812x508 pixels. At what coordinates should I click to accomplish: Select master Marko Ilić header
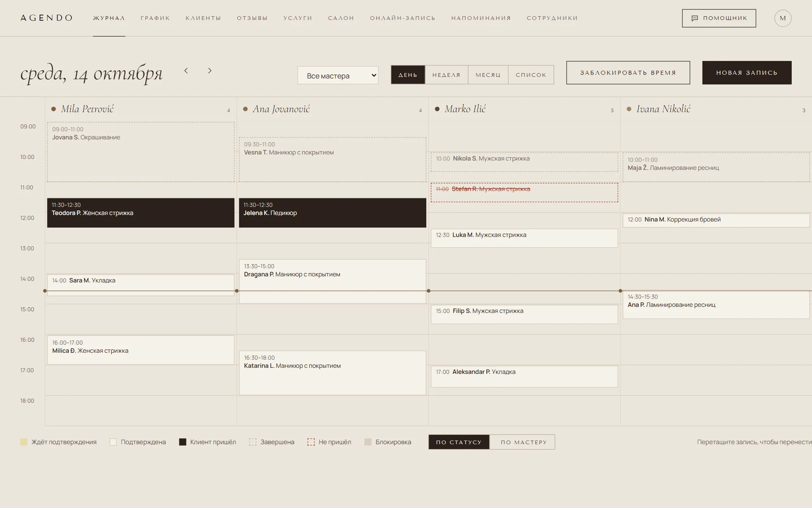pos(465,109)
